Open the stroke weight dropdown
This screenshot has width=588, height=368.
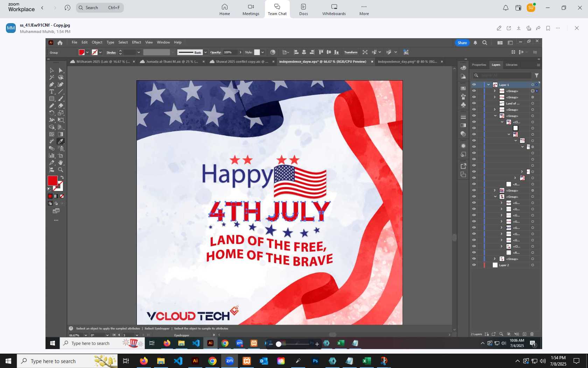(x=139, y=53)
